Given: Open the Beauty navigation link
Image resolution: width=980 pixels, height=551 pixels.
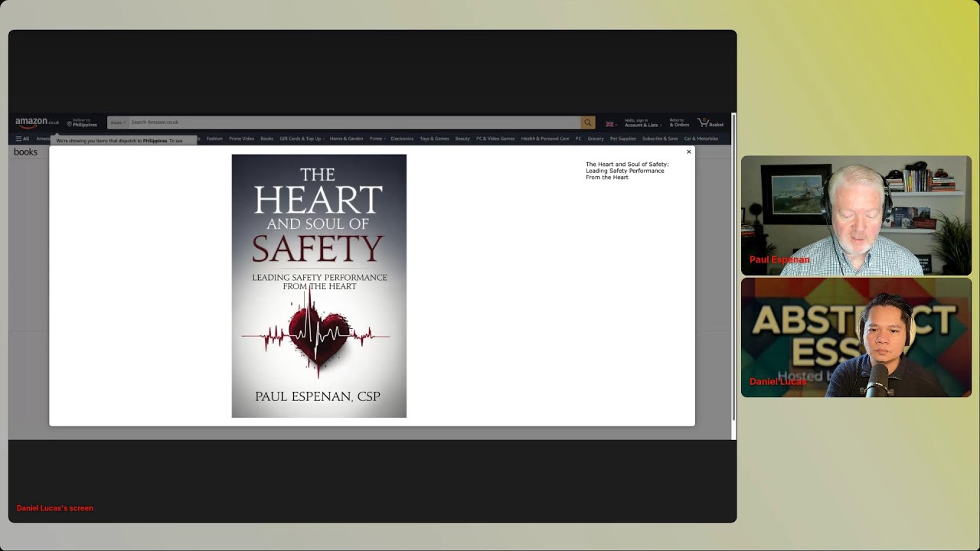Looking at the screenshot, I should click(x=462, y=139).
